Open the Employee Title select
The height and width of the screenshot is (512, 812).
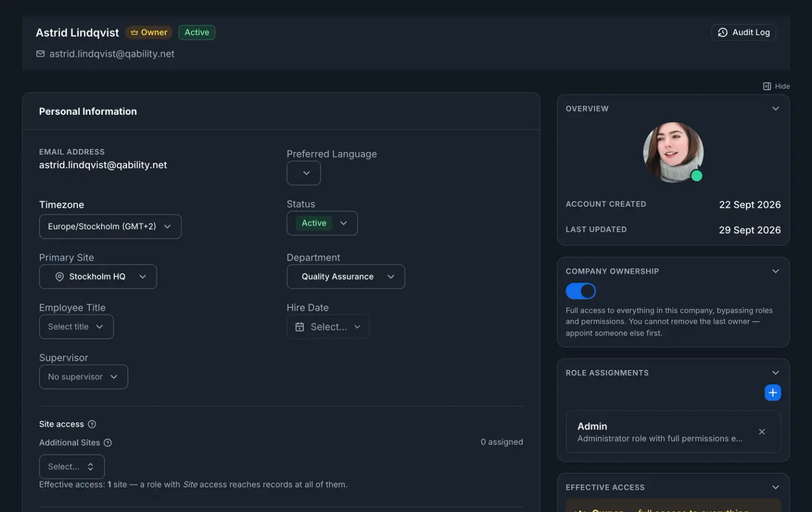click(76, 327)
